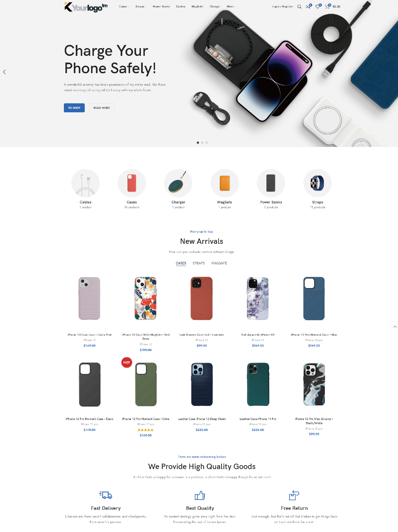Viewport: 398px width, 532px height.
Task: Click the TO SHOP button
Action: (74, 108)
